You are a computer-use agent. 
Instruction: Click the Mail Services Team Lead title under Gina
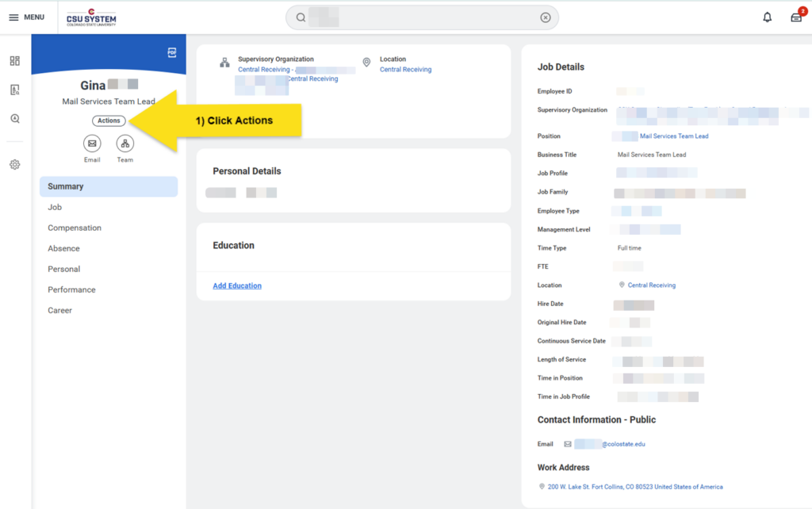click(x=109, y=101)
